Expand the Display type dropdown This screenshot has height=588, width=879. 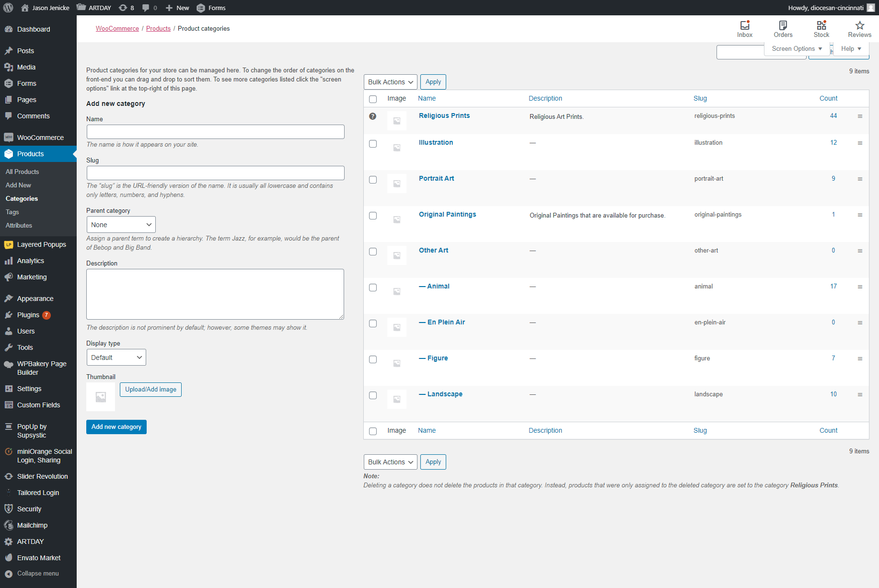116,357
